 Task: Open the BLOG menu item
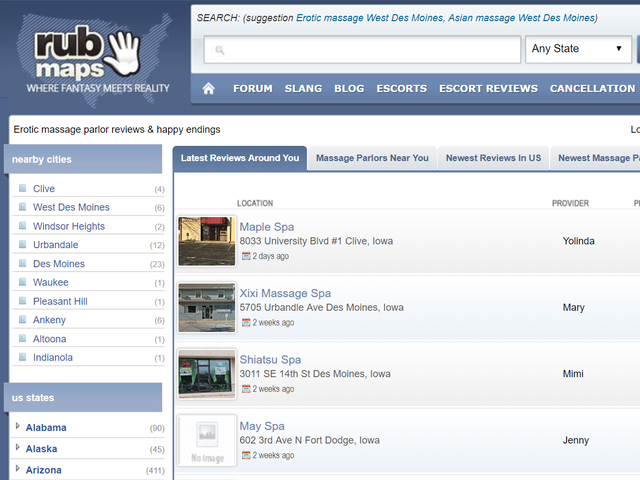349,89
